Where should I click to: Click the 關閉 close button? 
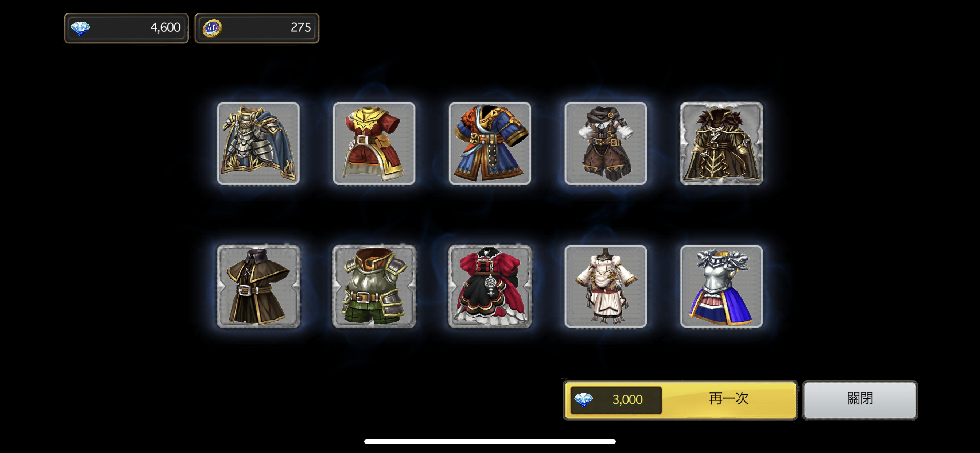tap(860, 400)
